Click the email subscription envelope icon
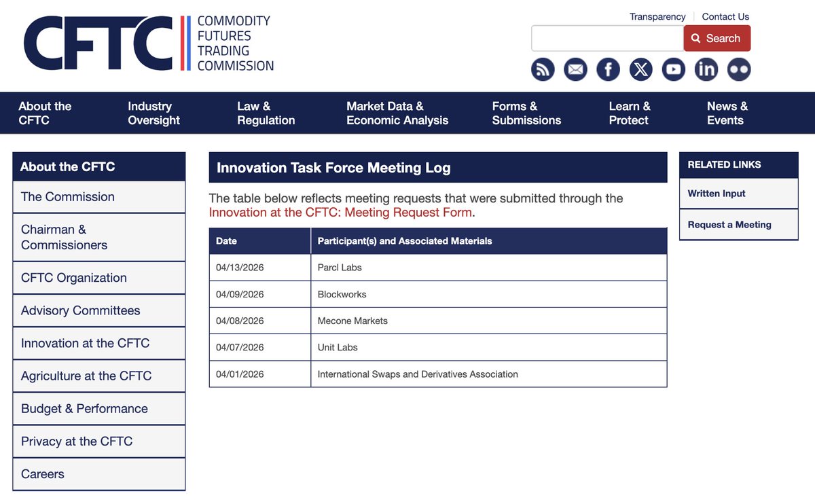The height and width of the screenshot is (504, 815). click(x=575, y=69)
